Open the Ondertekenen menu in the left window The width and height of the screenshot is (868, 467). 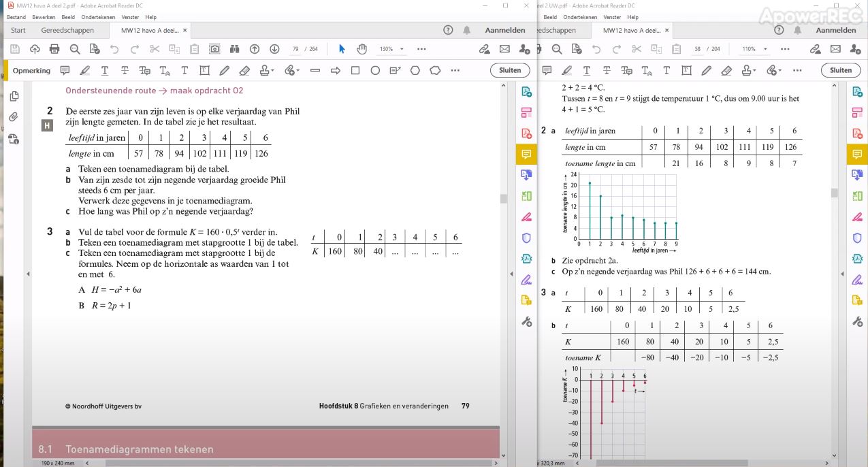pos(99,17)
